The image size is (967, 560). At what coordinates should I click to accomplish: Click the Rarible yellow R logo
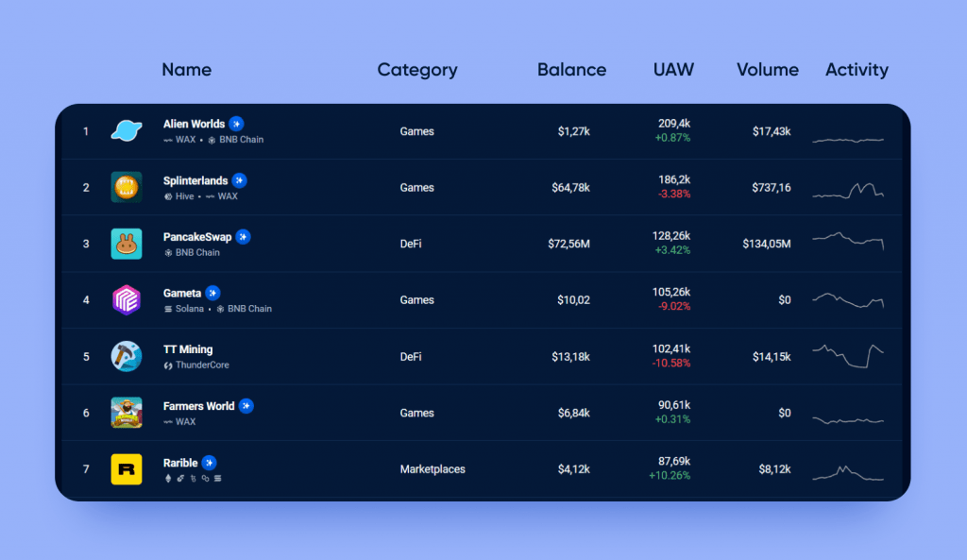(x=126, y=469)
